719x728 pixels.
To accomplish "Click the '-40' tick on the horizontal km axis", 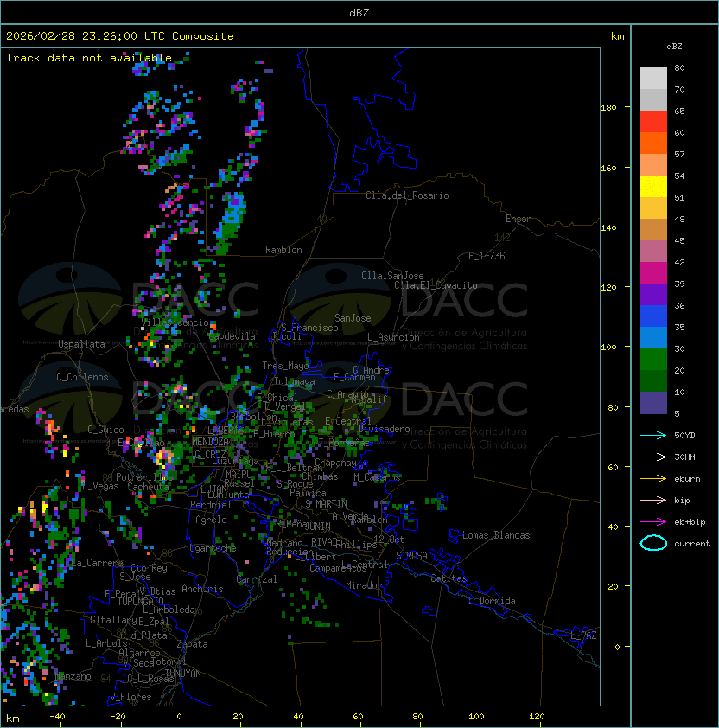I will (58, 717).
